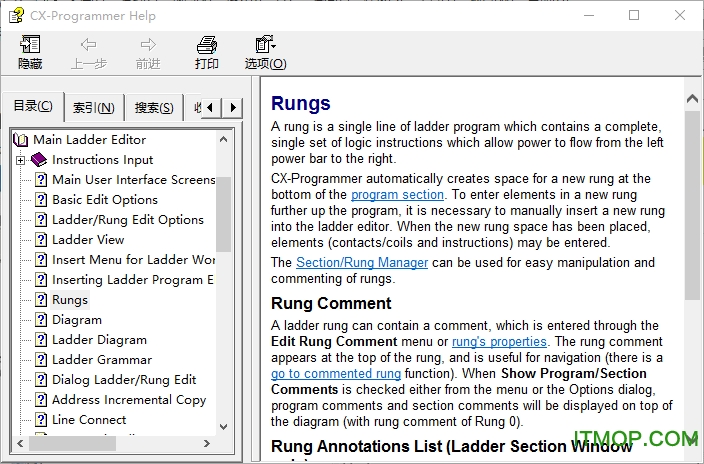Select Ladder Grammar in the contents tree
Screen dimensions: 704x464
click(x=102, y=360)
